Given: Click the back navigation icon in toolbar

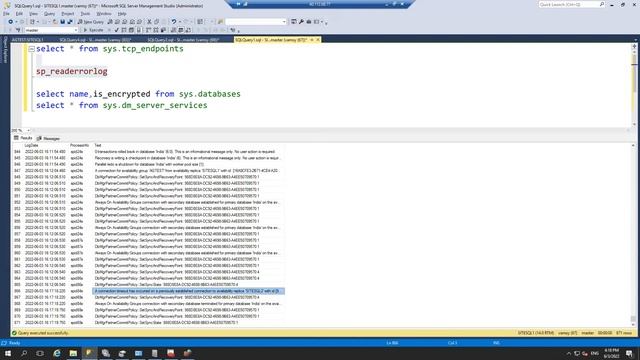Looking at the screenshot, I should [x=11, y=22].
